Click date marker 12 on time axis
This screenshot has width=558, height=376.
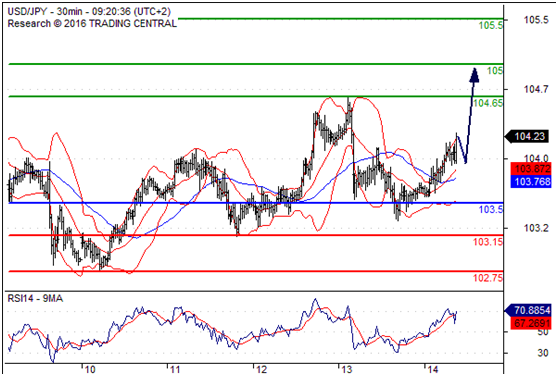(x=261, y=370)
